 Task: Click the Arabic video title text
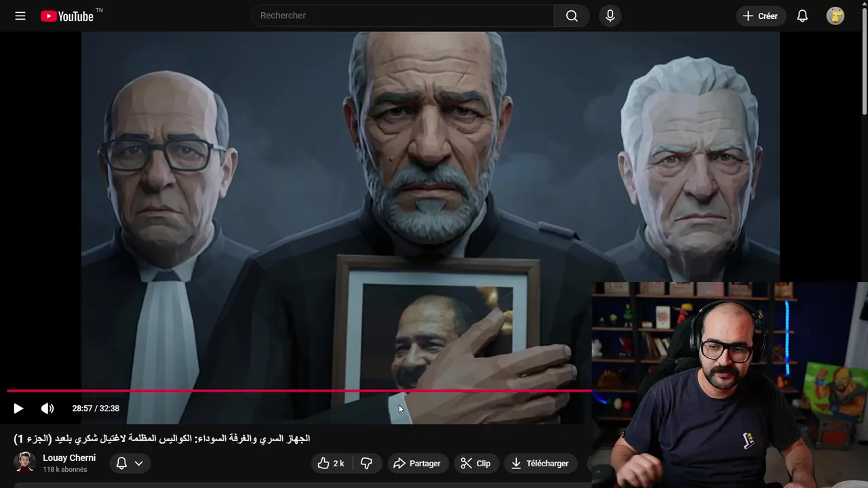[x=162, y=439]
